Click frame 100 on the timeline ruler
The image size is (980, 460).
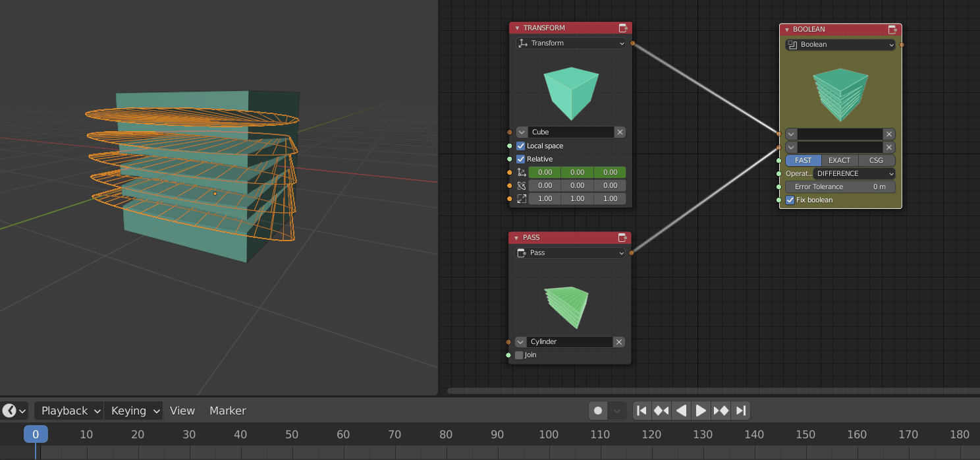[x=549, y=434]
